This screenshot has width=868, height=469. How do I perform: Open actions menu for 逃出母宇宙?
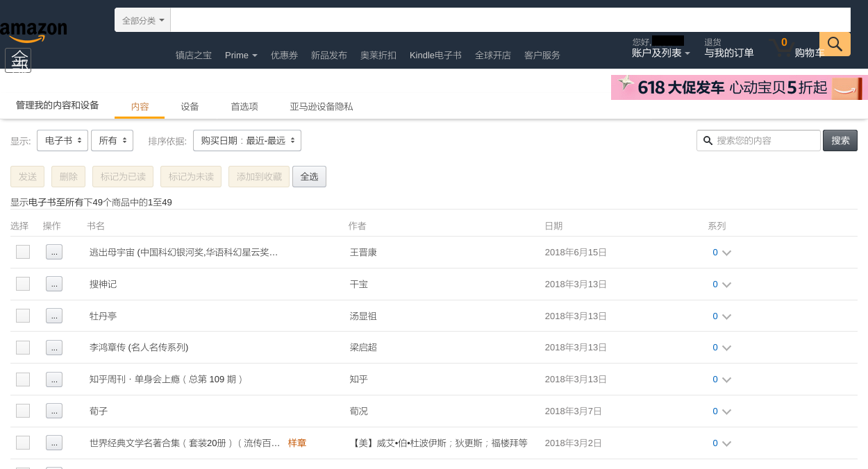[x=54, y=252]
